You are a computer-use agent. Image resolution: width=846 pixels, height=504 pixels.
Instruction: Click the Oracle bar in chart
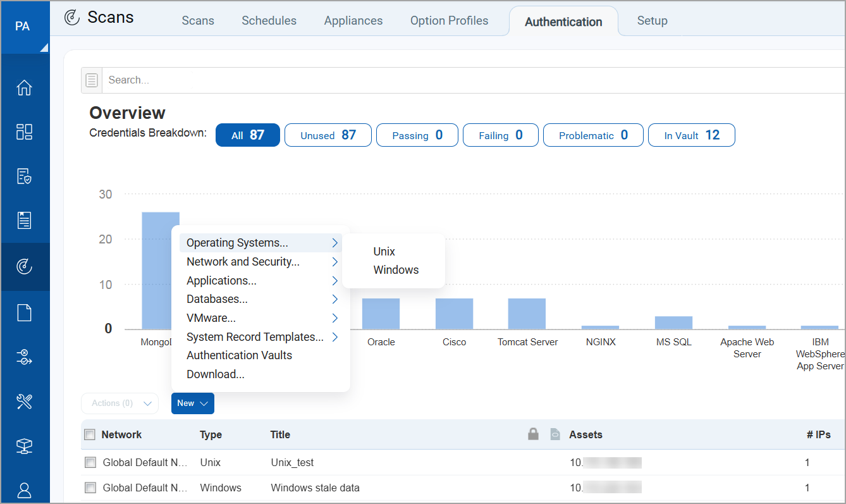click(381, 314)
